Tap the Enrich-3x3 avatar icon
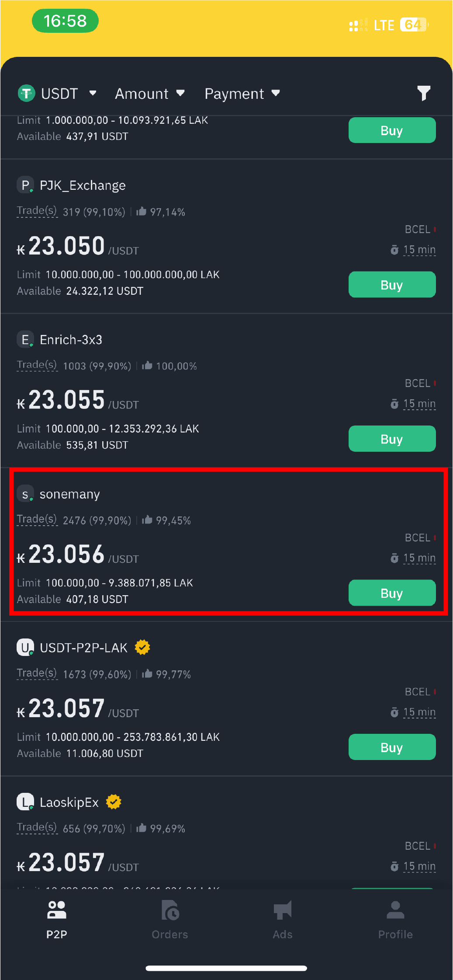453x980 pixels. 25,340
